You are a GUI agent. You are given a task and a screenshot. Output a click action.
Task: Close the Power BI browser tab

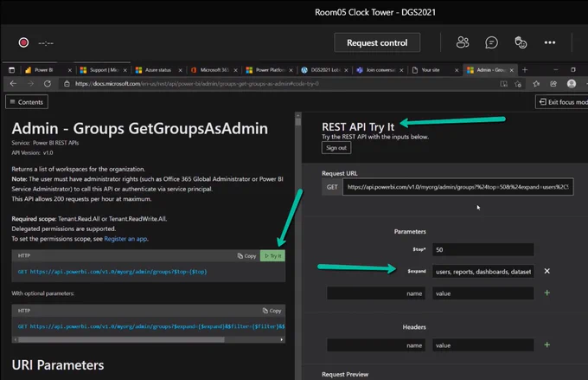[70, 70]
